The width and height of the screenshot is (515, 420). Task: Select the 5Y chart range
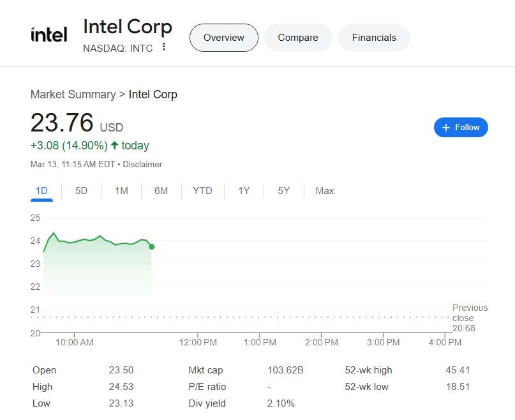click(x=283, y=191)
